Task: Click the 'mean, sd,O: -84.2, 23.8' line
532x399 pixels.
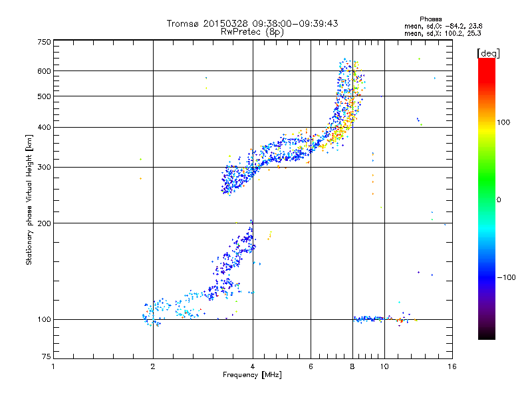Action: (443, 27)
